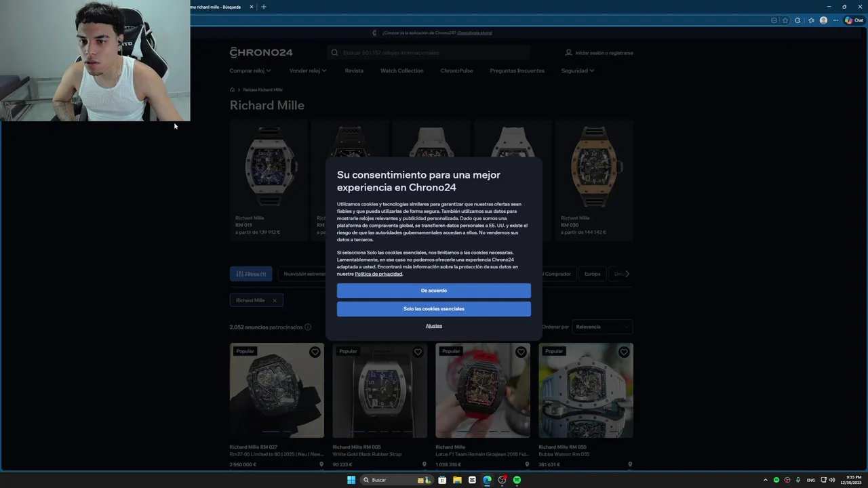868x488 pixels.
Task: Open the Richard Mille RM 027 listing image
Action: coord(277,390)
